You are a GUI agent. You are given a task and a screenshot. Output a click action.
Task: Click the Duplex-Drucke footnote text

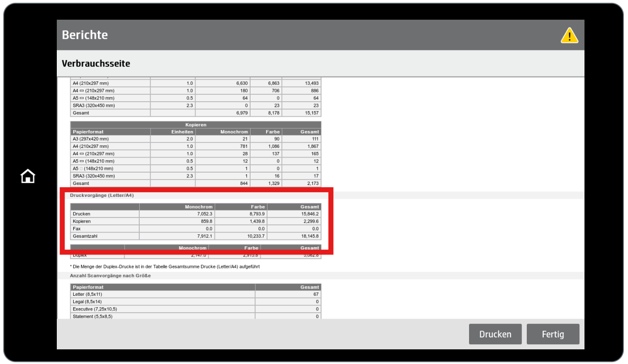[165, 266]
